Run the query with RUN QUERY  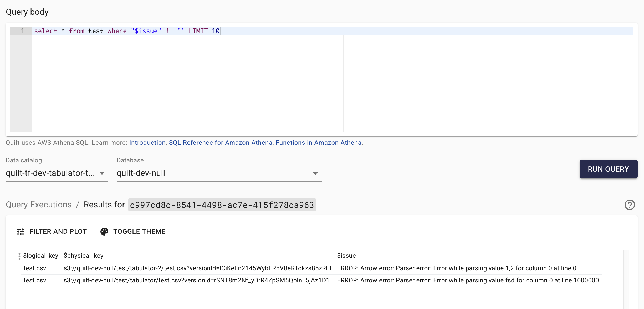(609, 169)
